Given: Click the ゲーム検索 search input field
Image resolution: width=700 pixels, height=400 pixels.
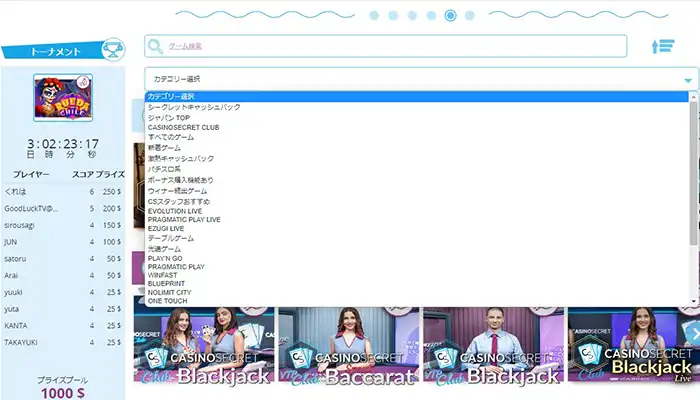Looking at the screenshot, I should (x=386, y=46).
